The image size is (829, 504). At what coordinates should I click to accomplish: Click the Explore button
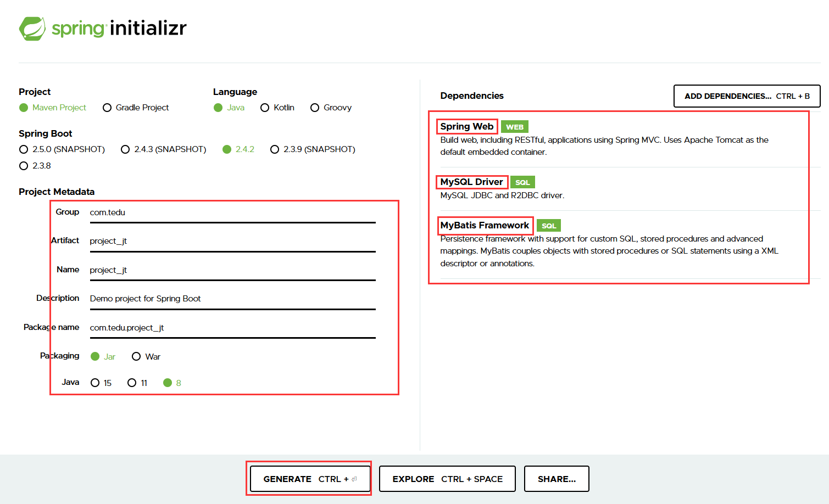[447, 479]
